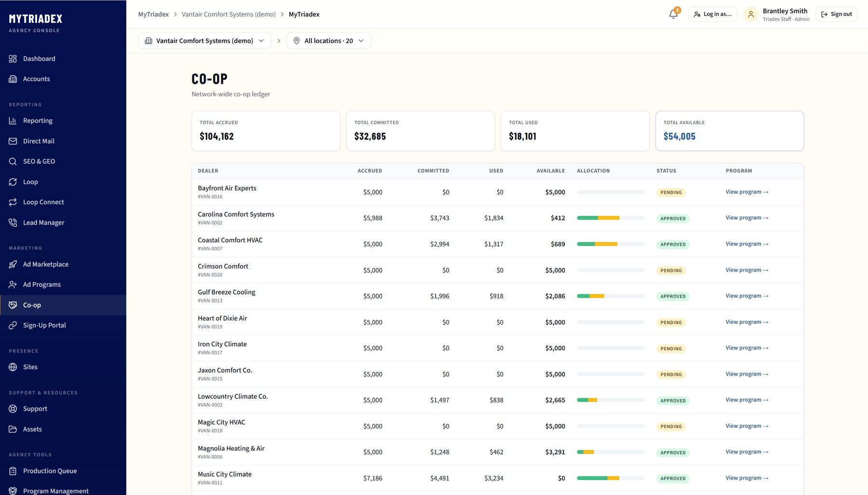Click the Co-op handshake icon

(x=13, y=305)
